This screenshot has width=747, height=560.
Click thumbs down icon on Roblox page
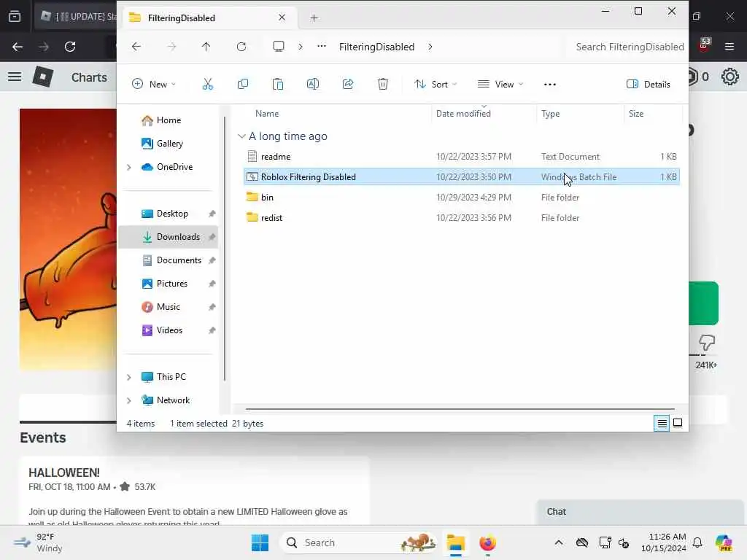[707, 343]
